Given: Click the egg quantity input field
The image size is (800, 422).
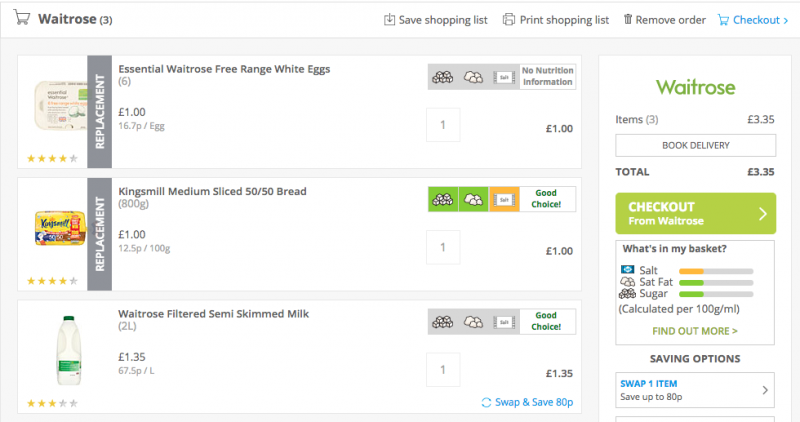Looking at the screenshot, I should pyautogui.click(x=443, y=125).
